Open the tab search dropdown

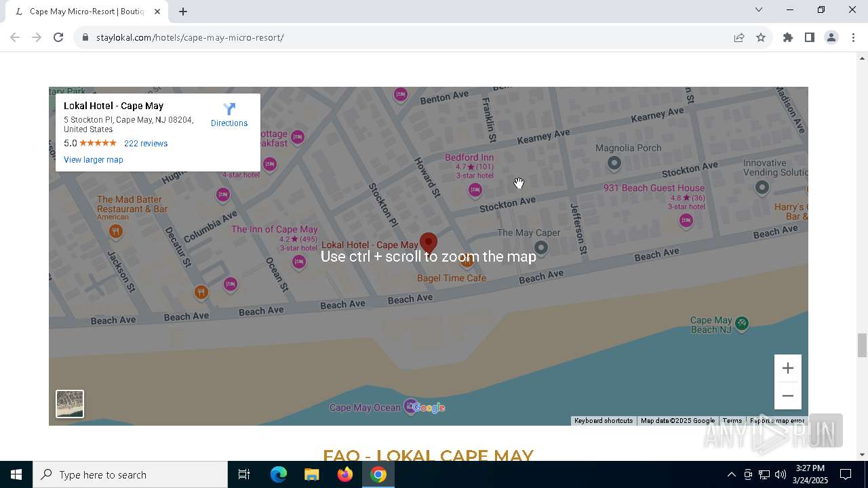point(759,9)
